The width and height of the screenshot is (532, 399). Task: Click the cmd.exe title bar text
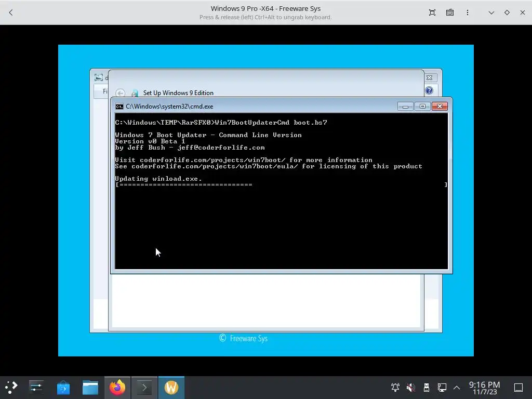pos(169,107)
